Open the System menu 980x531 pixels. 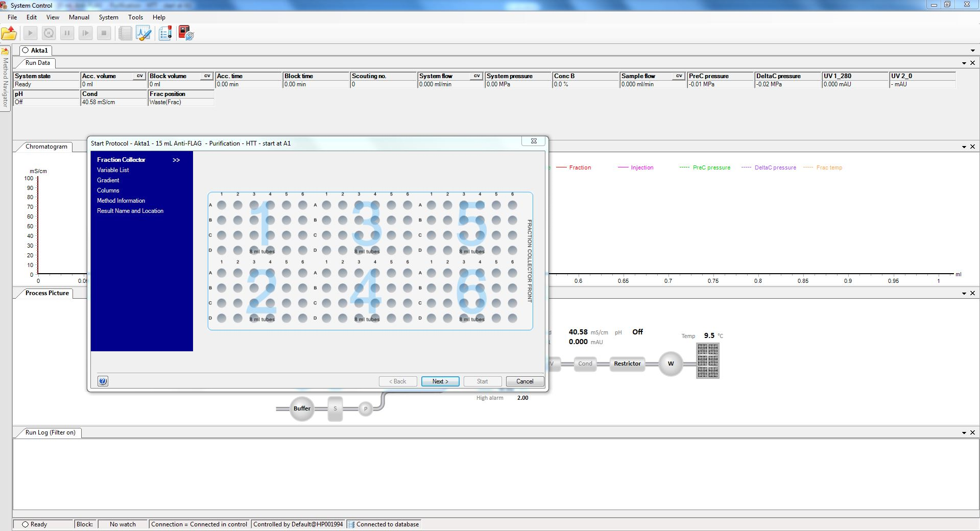109,17
